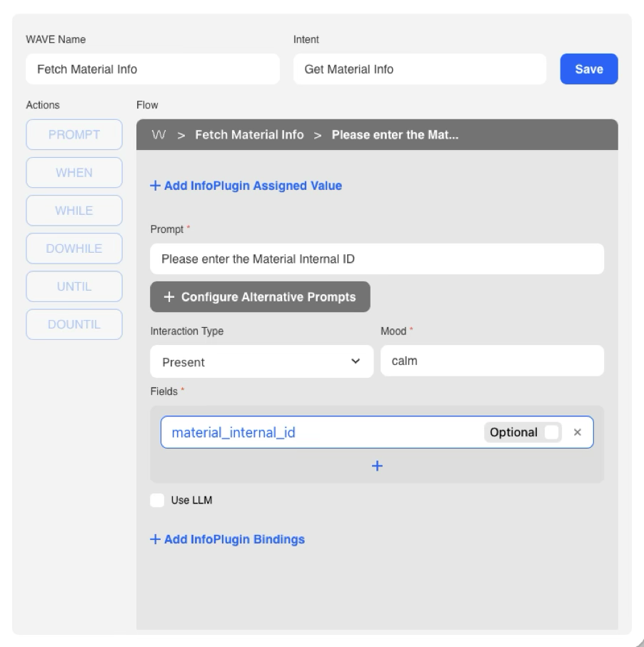Click the W home icon in breadcrumb
Viewport: 644px width, 647px height.
tap(159, 135)
